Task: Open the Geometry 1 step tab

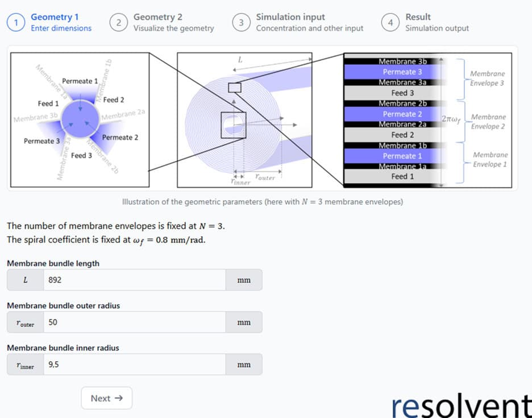Action: 55,18
